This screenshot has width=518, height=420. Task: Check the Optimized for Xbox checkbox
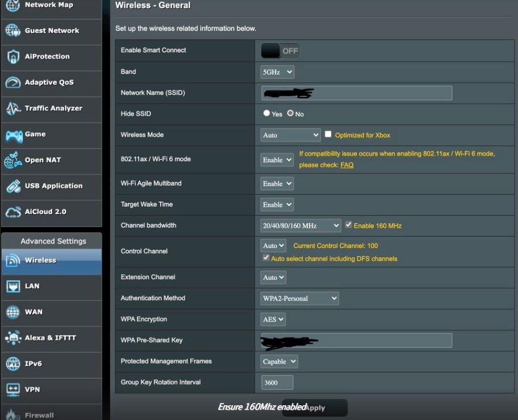(x=328, y=135)
